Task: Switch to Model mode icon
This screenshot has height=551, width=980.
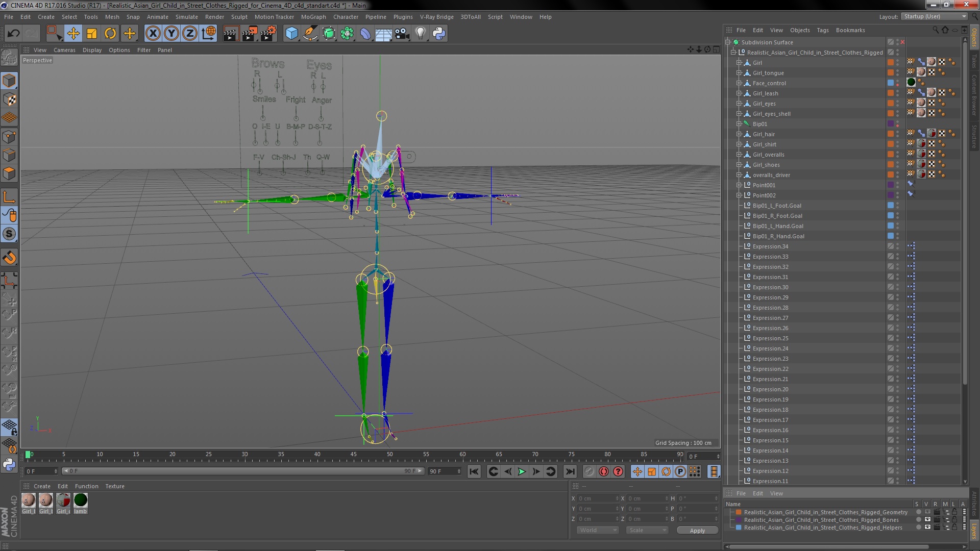Action: tap(9, 81)
